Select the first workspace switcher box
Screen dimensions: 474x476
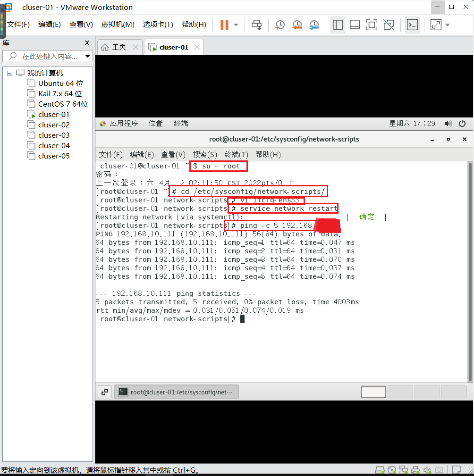(x=373, y=392)
